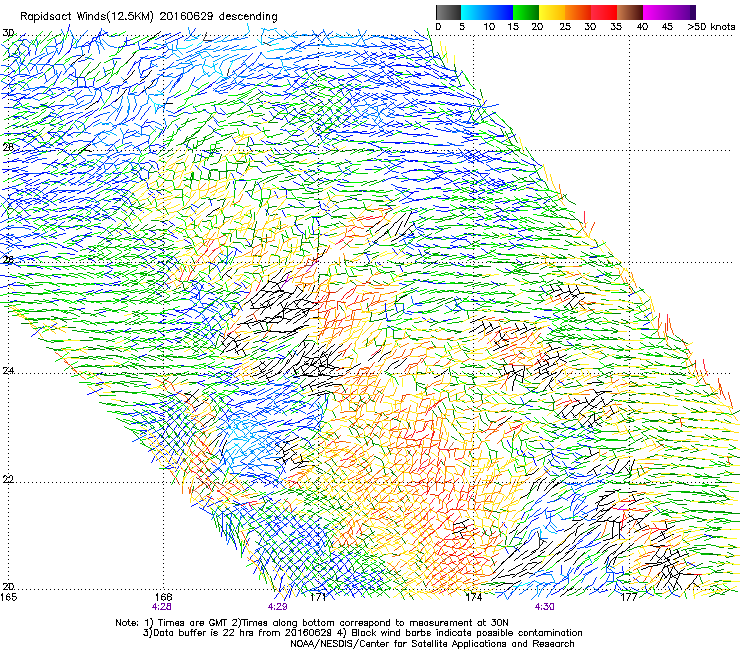Click the latitude label 30
Screen dimensions: 740x650
8,33
